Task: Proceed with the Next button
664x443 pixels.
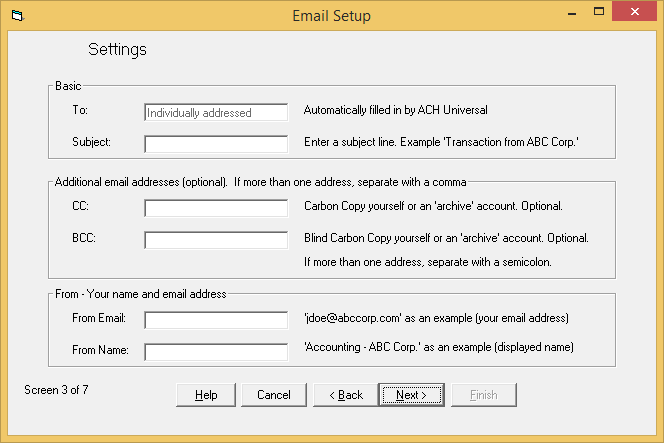Action: click(412, 395)
